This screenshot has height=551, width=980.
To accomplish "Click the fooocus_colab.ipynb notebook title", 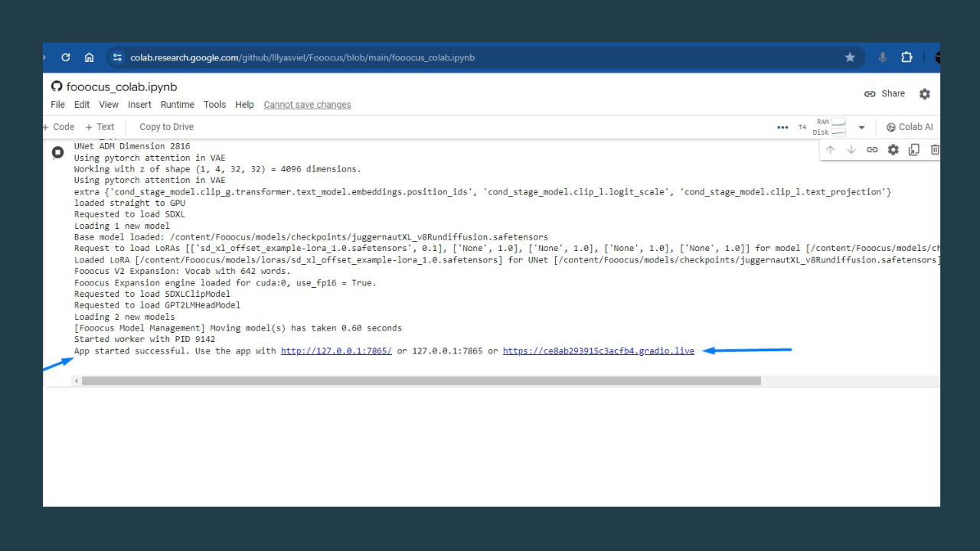I will tap(122, 86).
